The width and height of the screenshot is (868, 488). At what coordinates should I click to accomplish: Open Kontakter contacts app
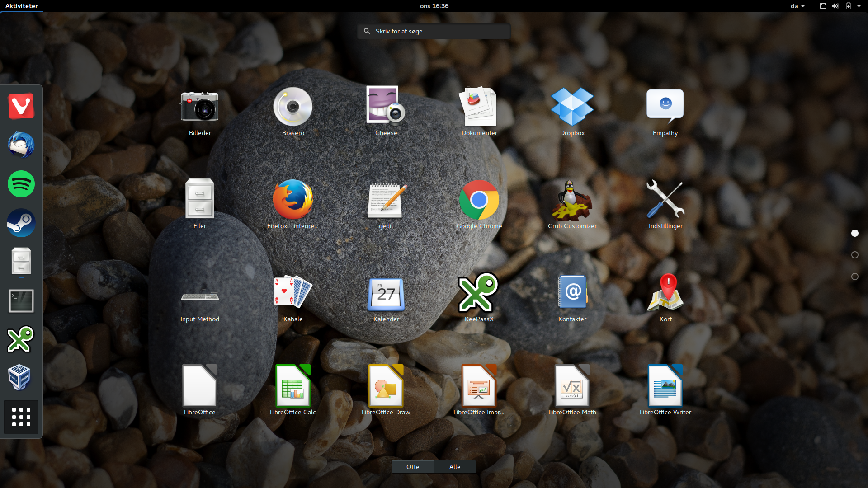[572, 298]
